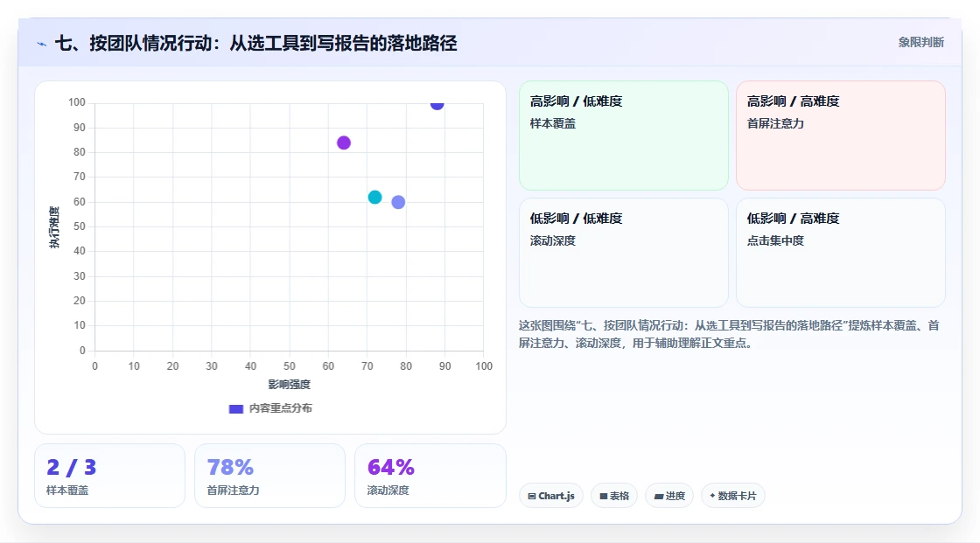Image resolution: width=980 pixels, height=543 pixels.
Task: Open the 低影响 / 低难度 quadrant card
Action: tap(624, 253)
